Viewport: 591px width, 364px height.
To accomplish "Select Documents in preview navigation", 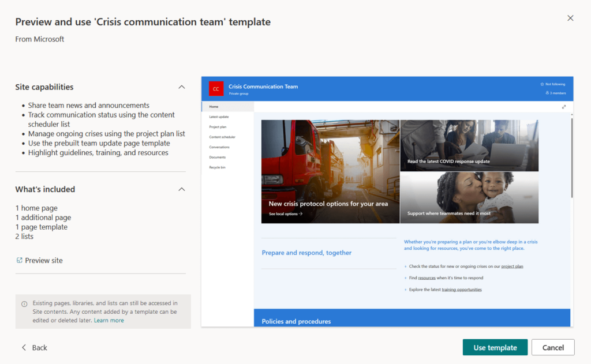I will click(218, 157).
